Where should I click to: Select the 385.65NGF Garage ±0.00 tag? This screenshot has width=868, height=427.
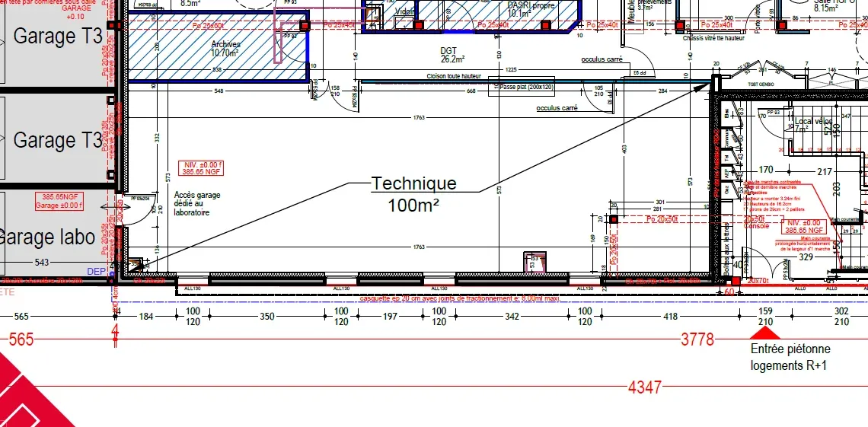pos(59,202)
